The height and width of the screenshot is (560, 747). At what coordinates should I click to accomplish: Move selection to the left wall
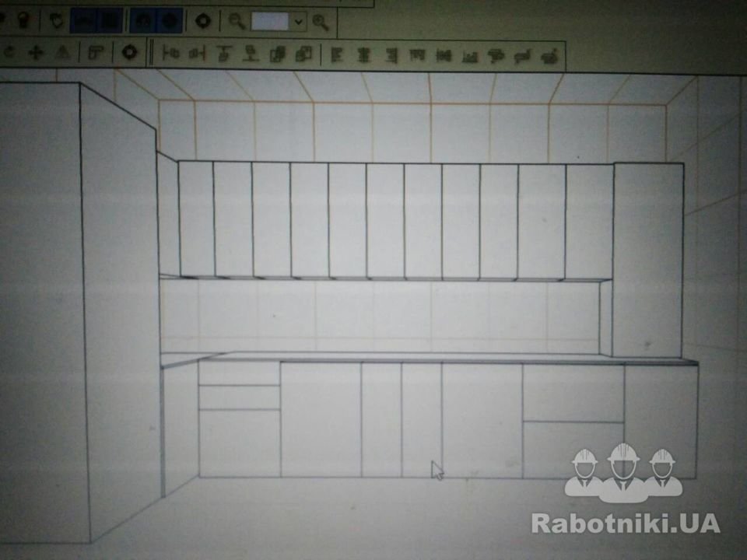click(x=170, y=54)
